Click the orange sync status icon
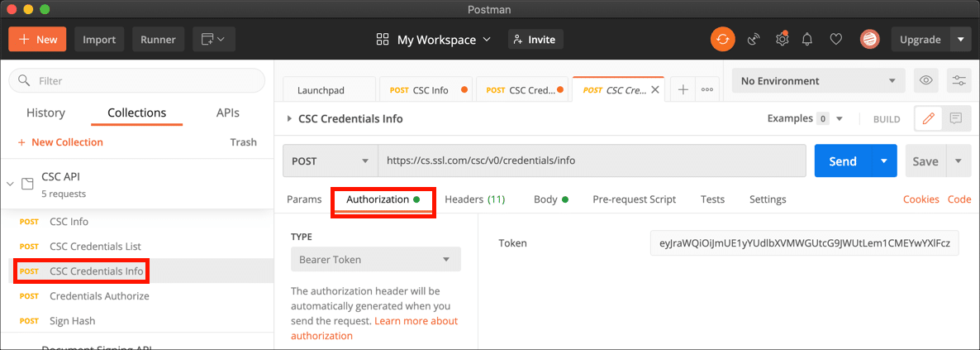Image resolution: width=980 pixels, height=350 pixels. click(723, 39)
